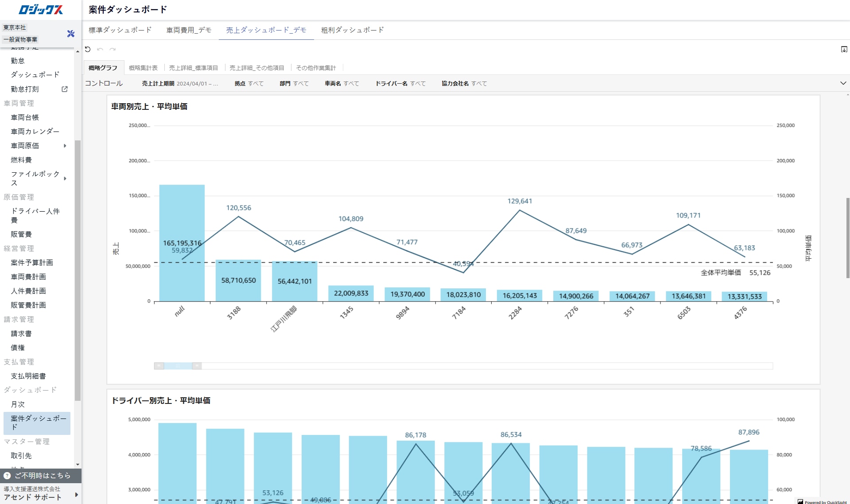Click the 江戸川飛脚 bar 56,442,101
Screen dimensions: 850x504
[x=295, y=281]
